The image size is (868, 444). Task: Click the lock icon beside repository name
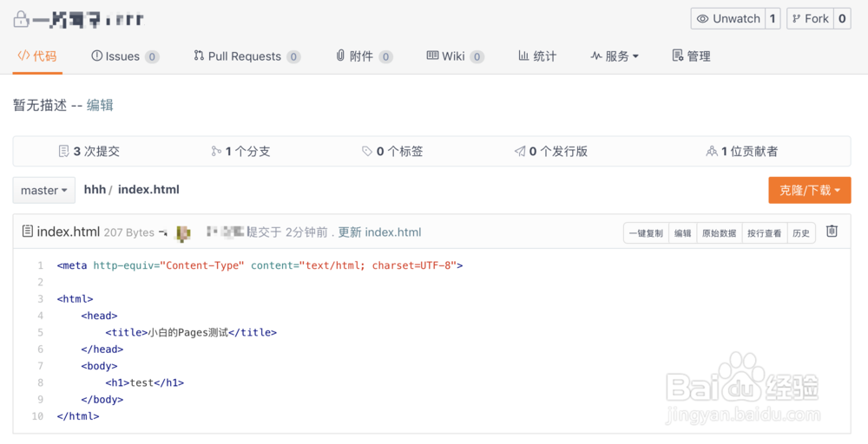click(x=21, y=18)
